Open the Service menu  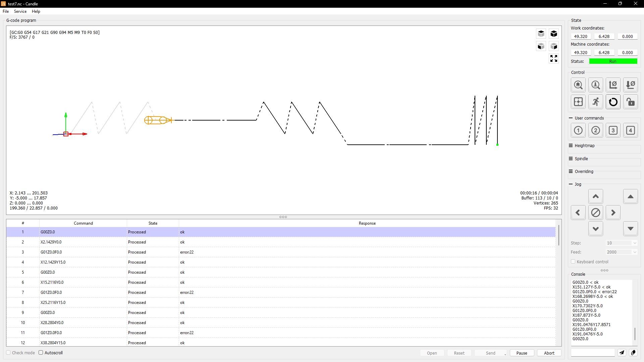coord(20,11)
